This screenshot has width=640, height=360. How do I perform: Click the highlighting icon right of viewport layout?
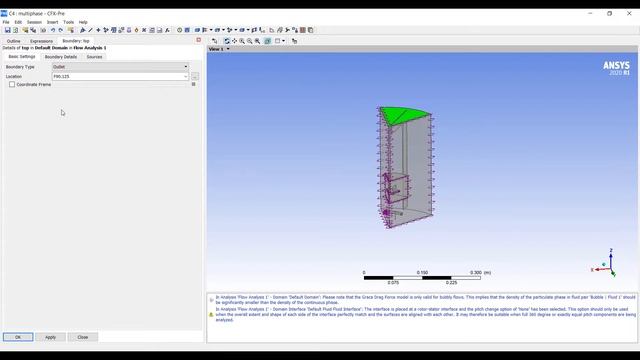294,41
